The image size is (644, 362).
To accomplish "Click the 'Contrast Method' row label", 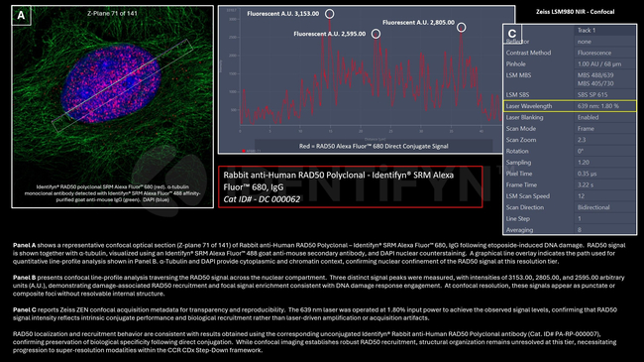I will click(528, 53).
